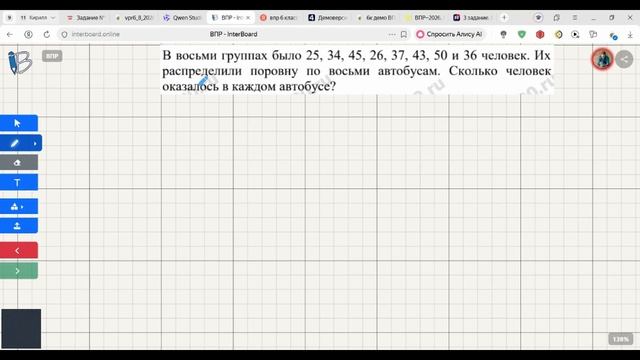Screen dimensions: 640x360
Task: Select the pencil drawing tool
Action: (15, 143)
